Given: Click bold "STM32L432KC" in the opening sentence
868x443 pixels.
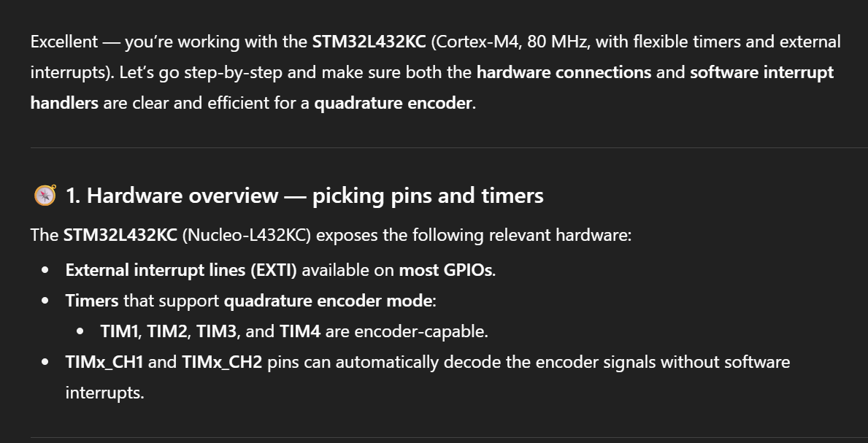Looking at the screenshot, I should pyautogui.click(x=369, y=42).
